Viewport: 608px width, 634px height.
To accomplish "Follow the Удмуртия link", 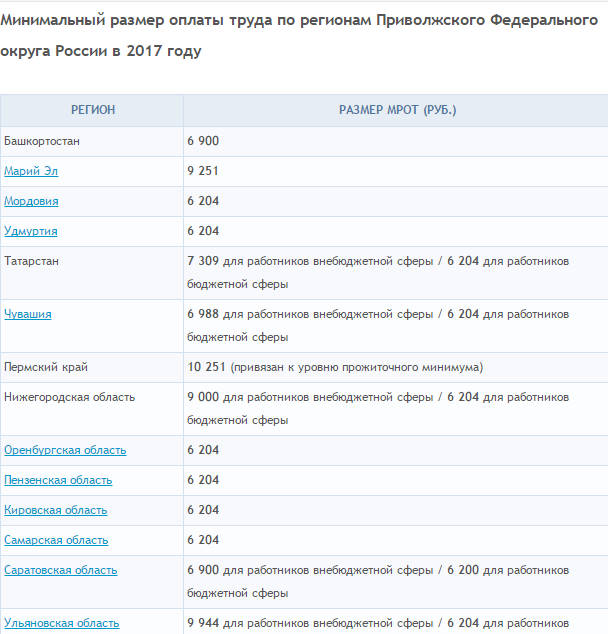I will 31,231.
